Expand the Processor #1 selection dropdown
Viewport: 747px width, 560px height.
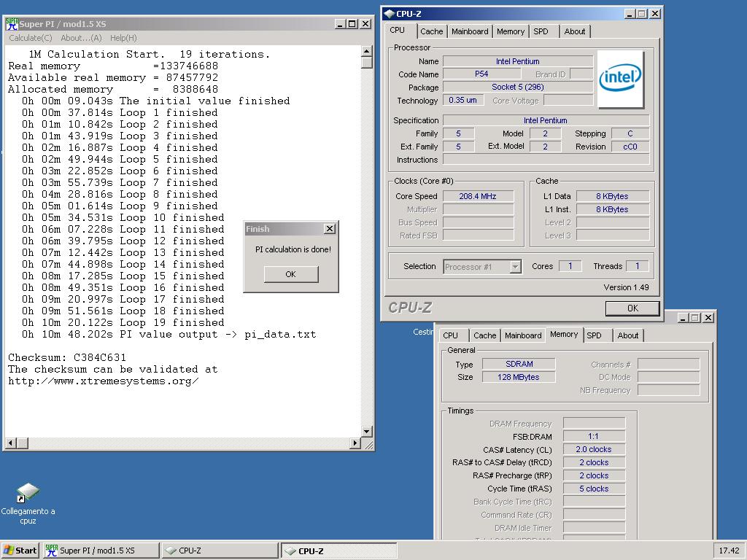[515, 267]
